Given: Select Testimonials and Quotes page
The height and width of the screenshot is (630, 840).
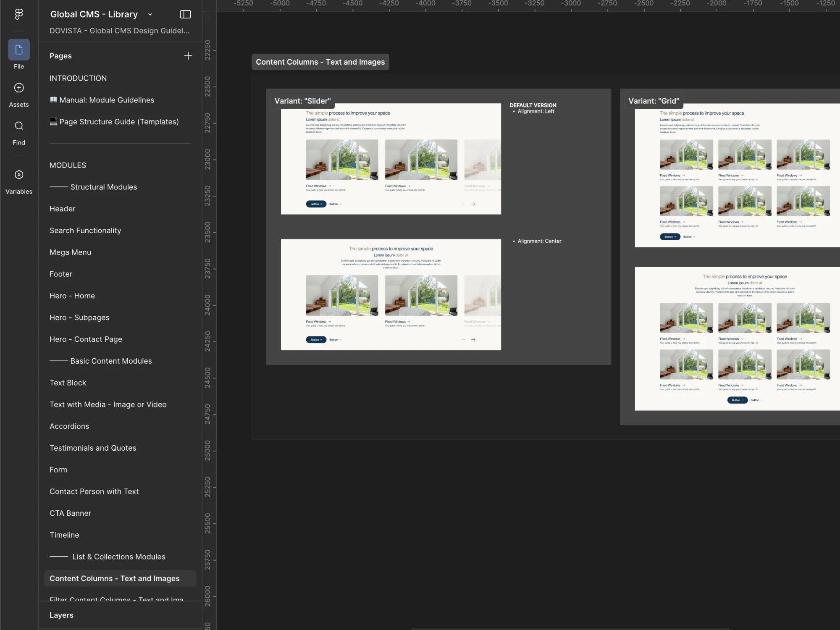Looking at the screenshot, I should pyautogui.click(x=93, y=448).
